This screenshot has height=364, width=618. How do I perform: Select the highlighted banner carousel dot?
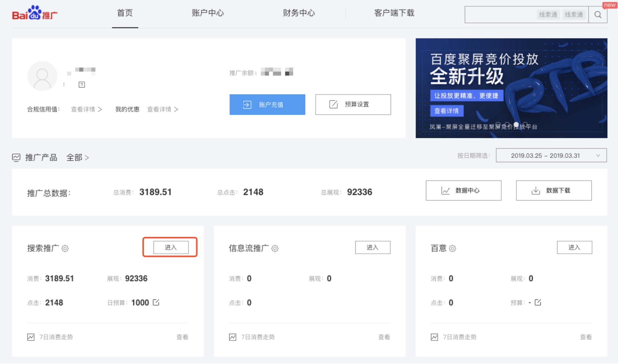(x=516, y=124)
